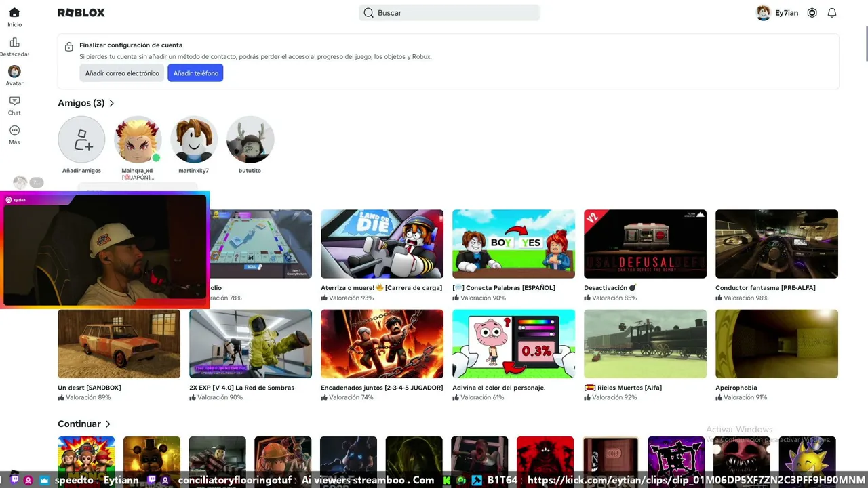The width and height of the screenshot is (868, 488).
Task: Open the Avatar sidebar icon
Action: tap(14, 72)
